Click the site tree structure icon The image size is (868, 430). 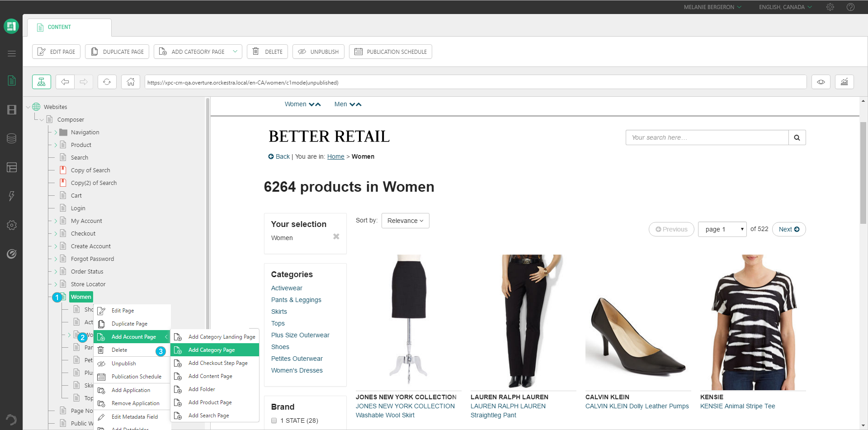pos(42,82)
